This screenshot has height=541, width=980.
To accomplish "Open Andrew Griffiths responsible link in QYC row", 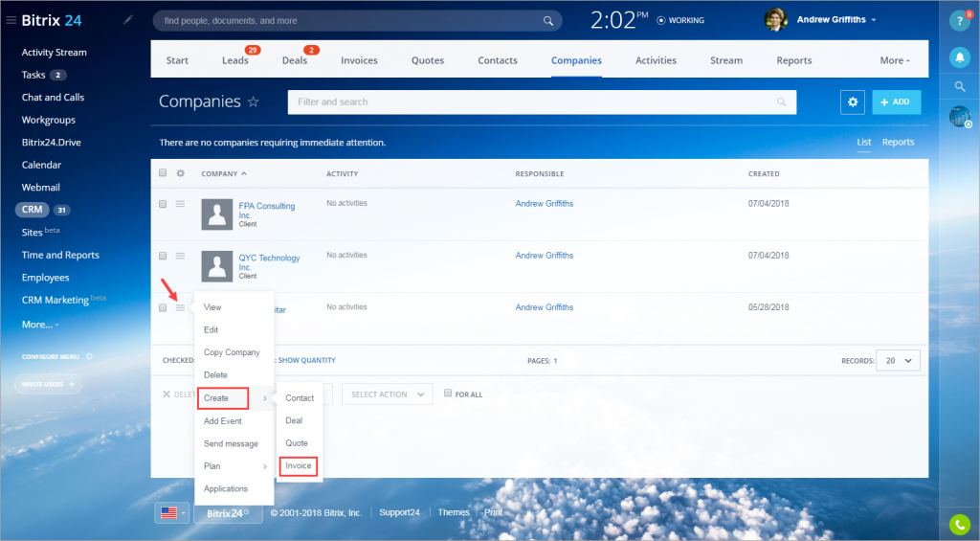I will pos(544,255).
